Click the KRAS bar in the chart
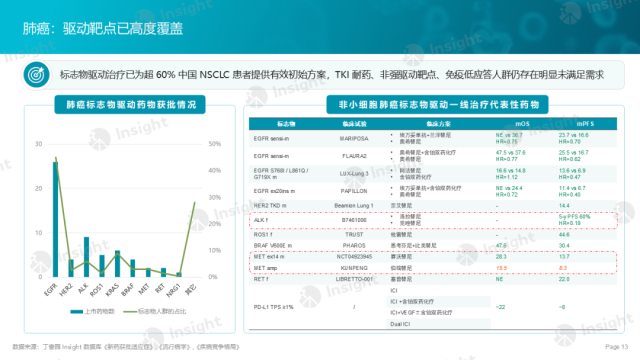The height and width of the screenshot is (360, 640). (118, 264)
